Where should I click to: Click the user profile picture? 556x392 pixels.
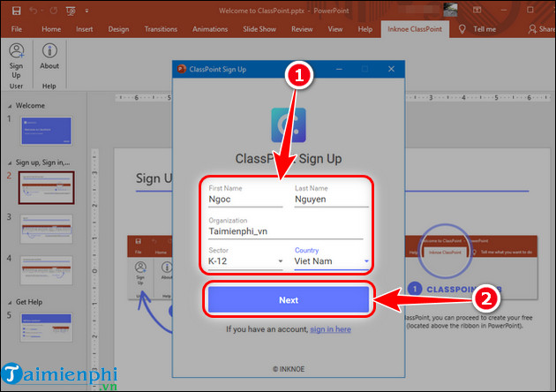(x=450, y=10)
